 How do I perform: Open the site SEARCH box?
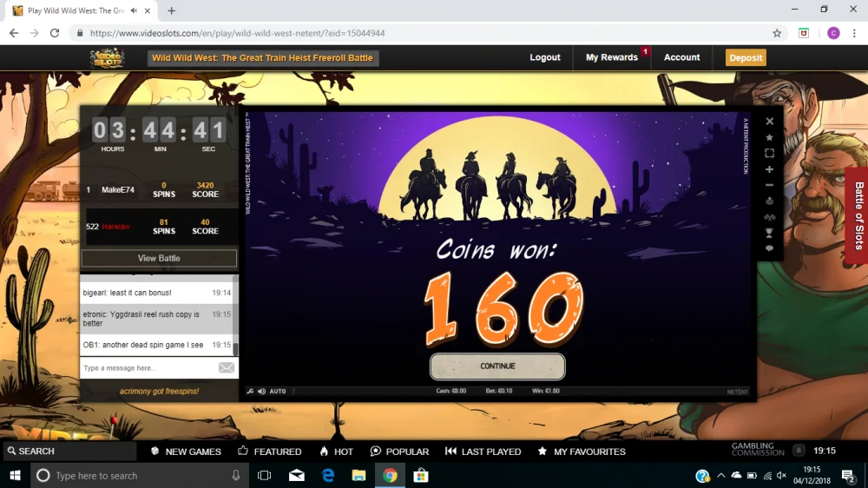click(x=69, y=452)
